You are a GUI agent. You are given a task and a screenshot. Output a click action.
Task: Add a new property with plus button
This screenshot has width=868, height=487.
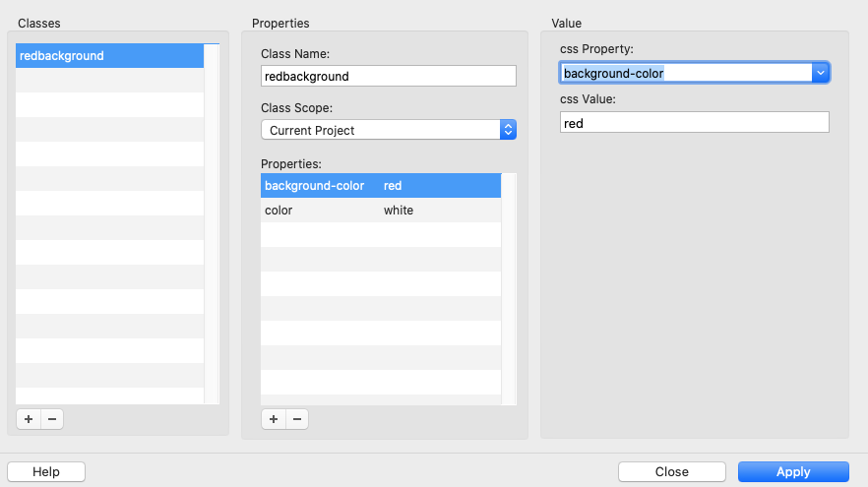click(x=273, y=419)
